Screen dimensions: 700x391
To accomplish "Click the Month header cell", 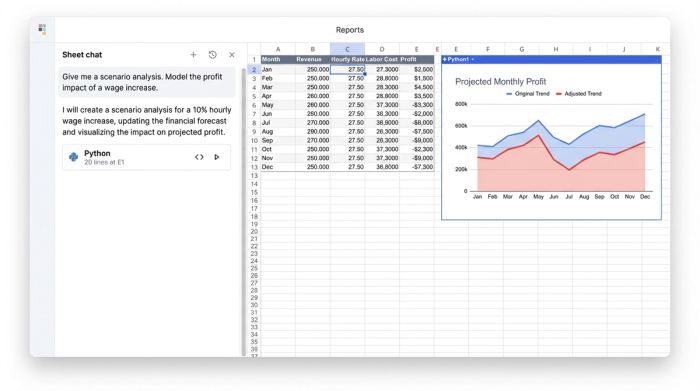I will [x=278, y=59].
